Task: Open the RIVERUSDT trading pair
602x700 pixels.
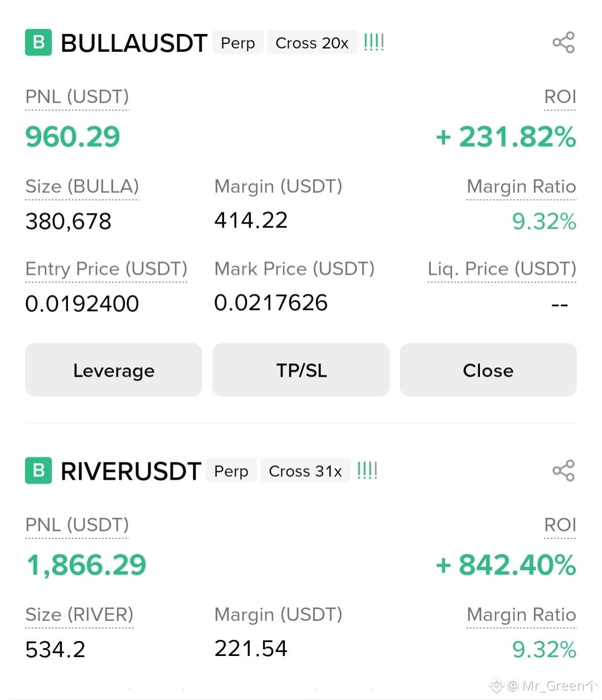Action: pos(130,471)
